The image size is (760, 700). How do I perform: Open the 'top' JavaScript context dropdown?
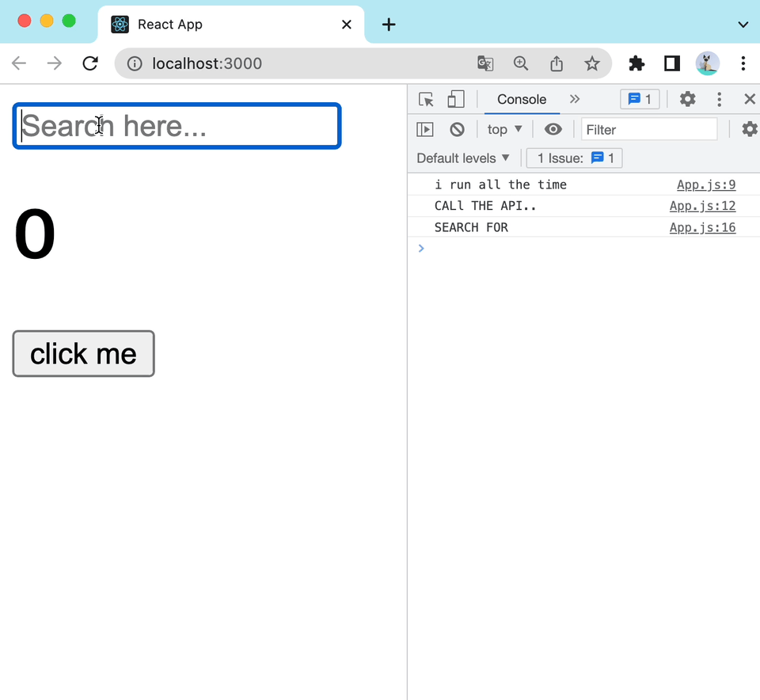504,129
